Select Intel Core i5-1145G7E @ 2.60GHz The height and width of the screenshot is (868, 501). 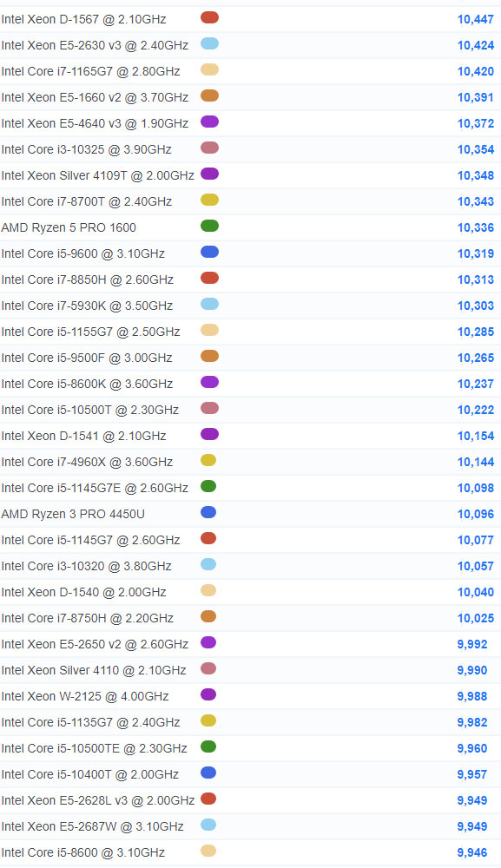[95, 488]
